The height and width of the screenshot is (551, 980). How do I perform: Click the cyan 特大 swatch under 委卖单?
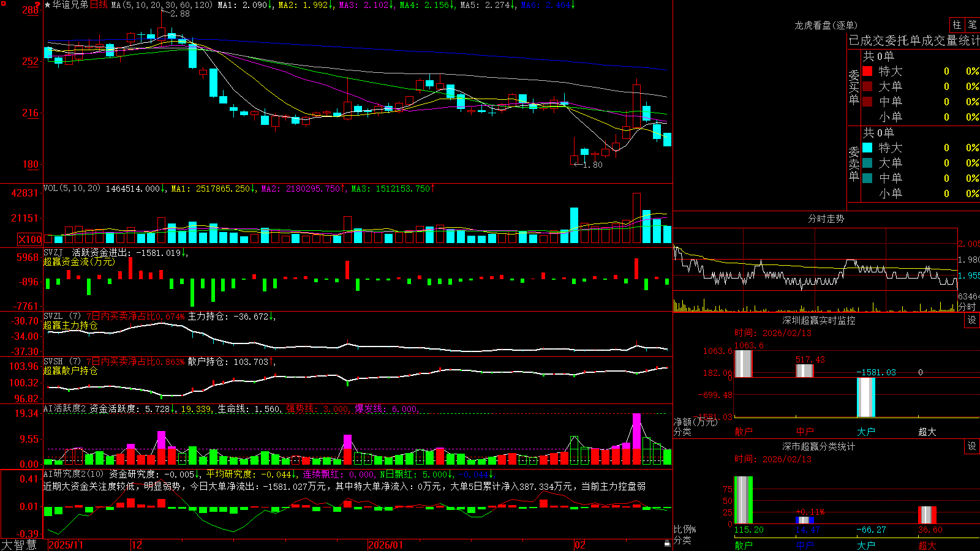(867, 148)
